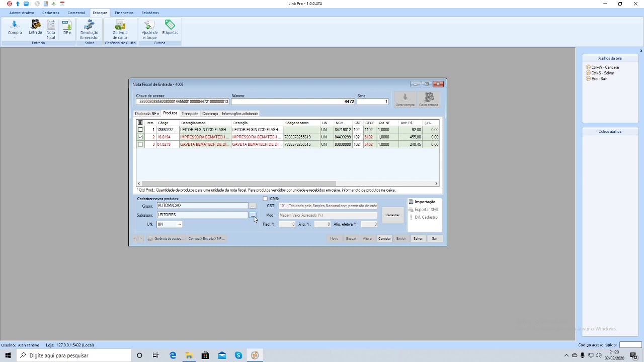The height and width of the screenshot is (362, 644).
Task: Click Gerar compra button
Action: coord(405,99)
